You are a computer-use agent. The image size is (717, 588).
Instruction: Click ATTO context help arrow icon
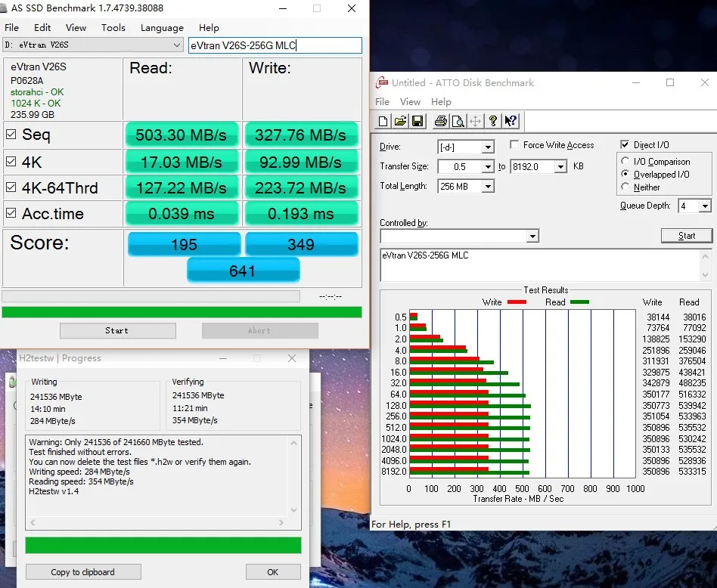(511, 121)
